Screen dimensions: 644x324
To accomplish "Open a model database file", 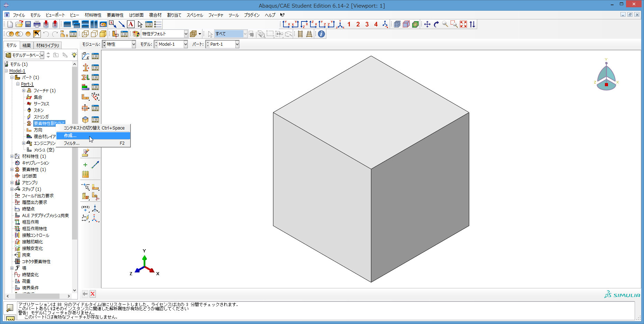I will click(x=19, y=24).
